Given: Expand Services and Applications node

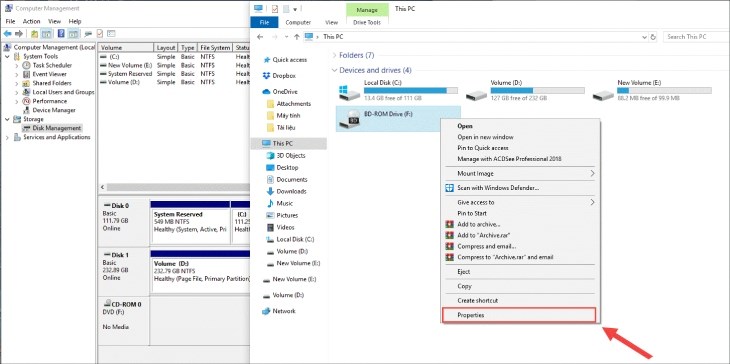Looking at the screenshot, I should (x=7, y=137).
